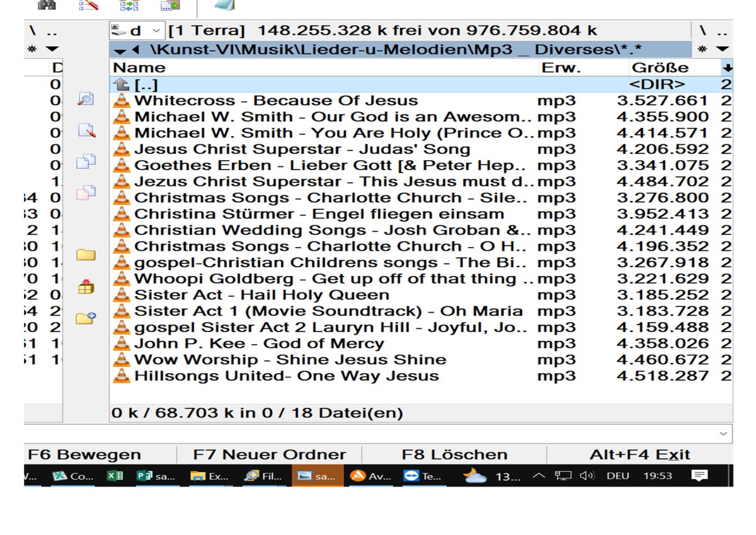Click right panel root '\' button
Viewport: 756px width, 535px height.
click(702, 30)
